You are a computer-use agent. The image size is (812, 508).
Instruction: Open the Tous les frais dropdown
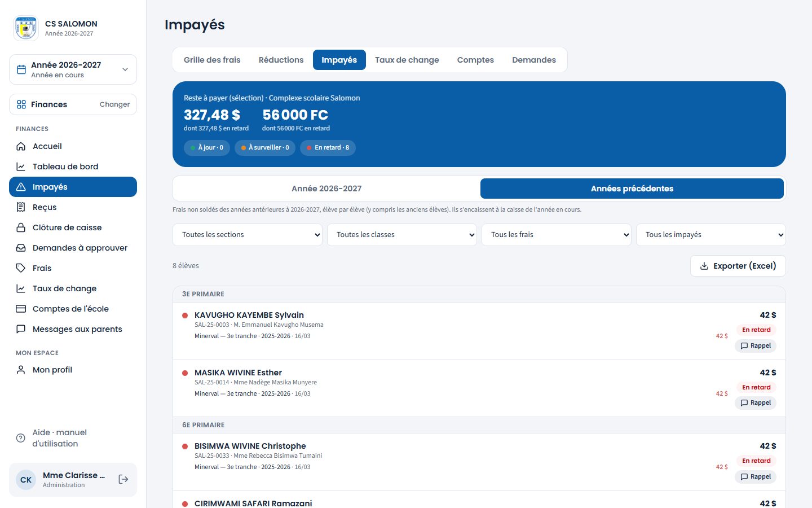pyautogui.click(x=557, y=235)
